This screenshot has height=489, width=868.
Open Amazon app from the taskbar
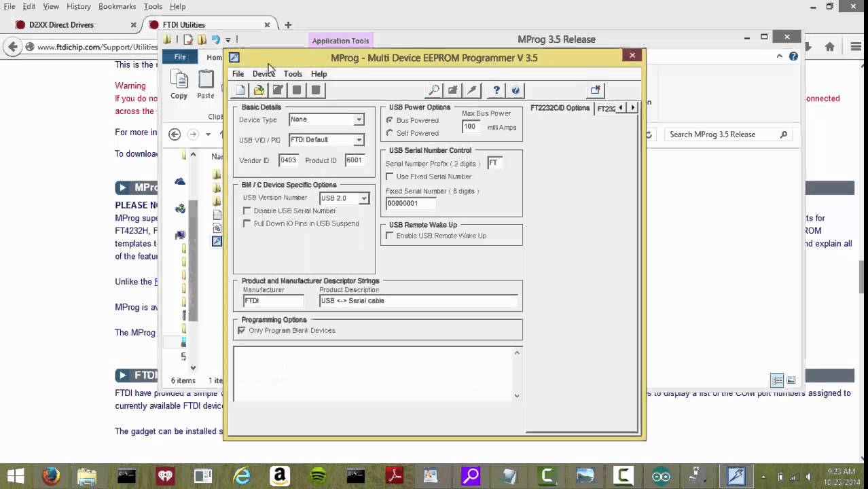tap(279, 476)
